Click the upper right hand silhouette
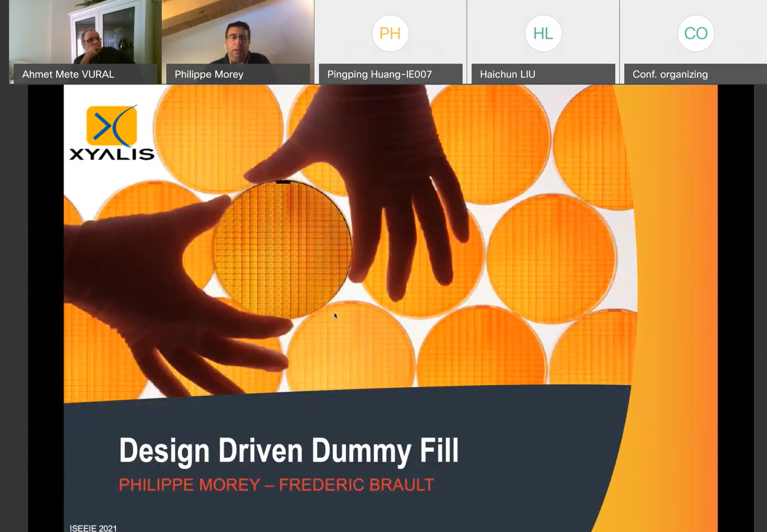The width and height of the screenshot is (767, 532). (374, 187)
